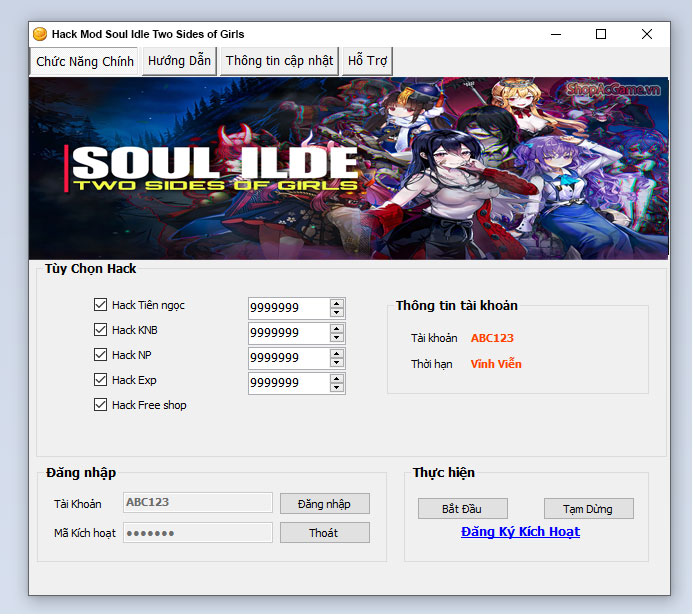Click the Tài Khoản input field

(x=198, y=502)
